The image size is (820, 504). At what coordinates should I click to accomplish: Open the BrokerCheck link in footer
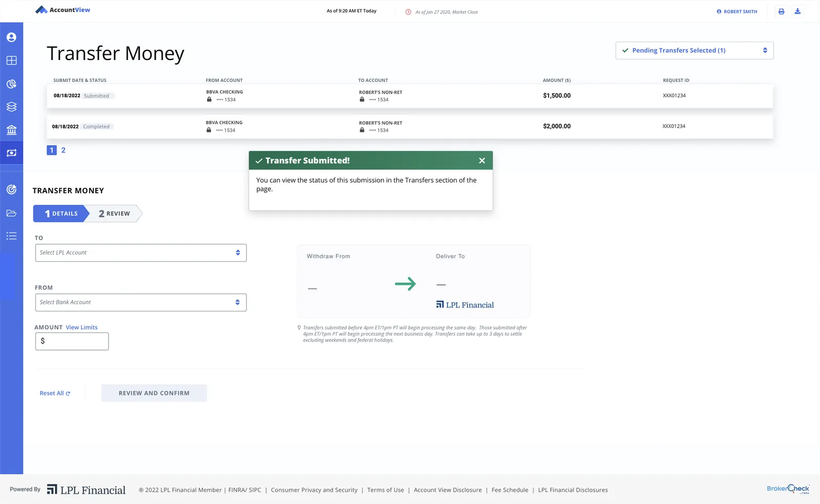tap(788, 489)
